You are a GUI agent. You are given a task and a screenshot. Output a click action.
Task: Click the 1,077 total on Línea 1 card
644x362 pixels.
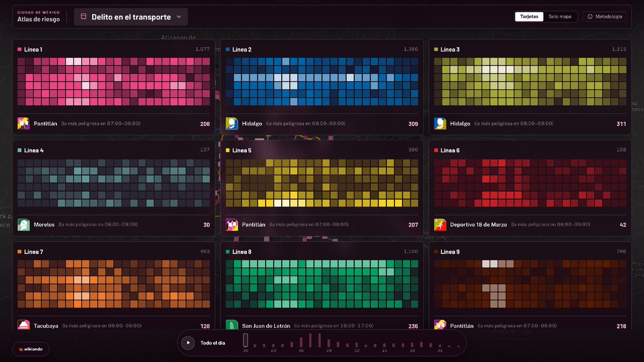(x=202, y=49)
